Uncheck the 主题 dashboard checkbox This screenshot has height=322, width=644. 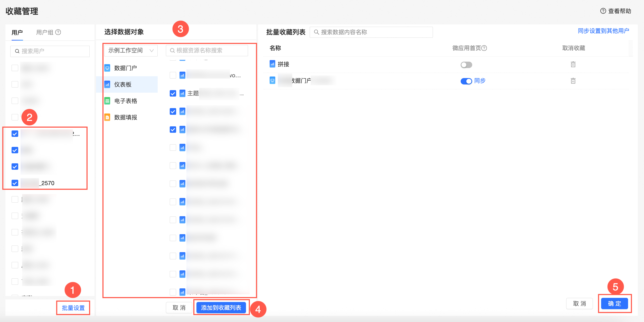tap(173, 93)
